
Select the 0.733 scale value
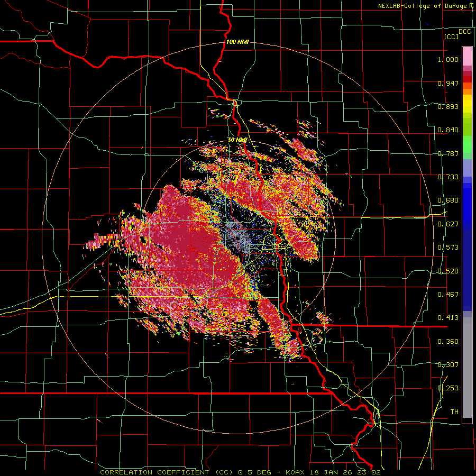tap(448, 177)
